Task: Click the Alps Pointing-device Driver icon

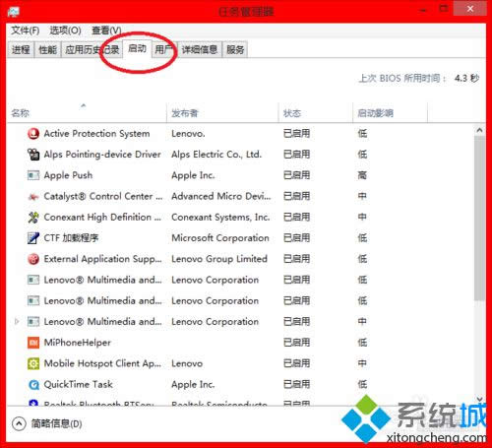Action: pos(33,155)
